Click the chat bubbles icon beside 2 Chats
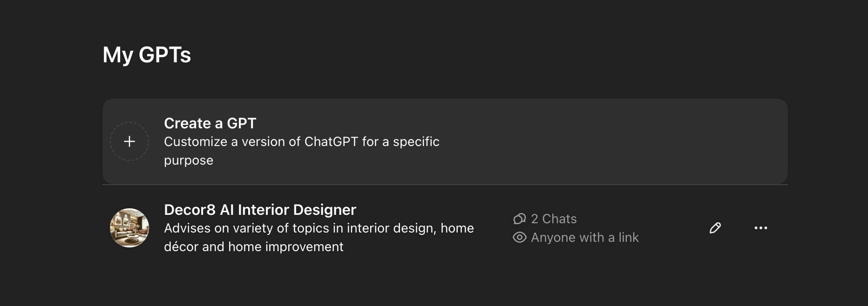Image resolution: width=868 pixels, height=306 pixels. point(519,219)
